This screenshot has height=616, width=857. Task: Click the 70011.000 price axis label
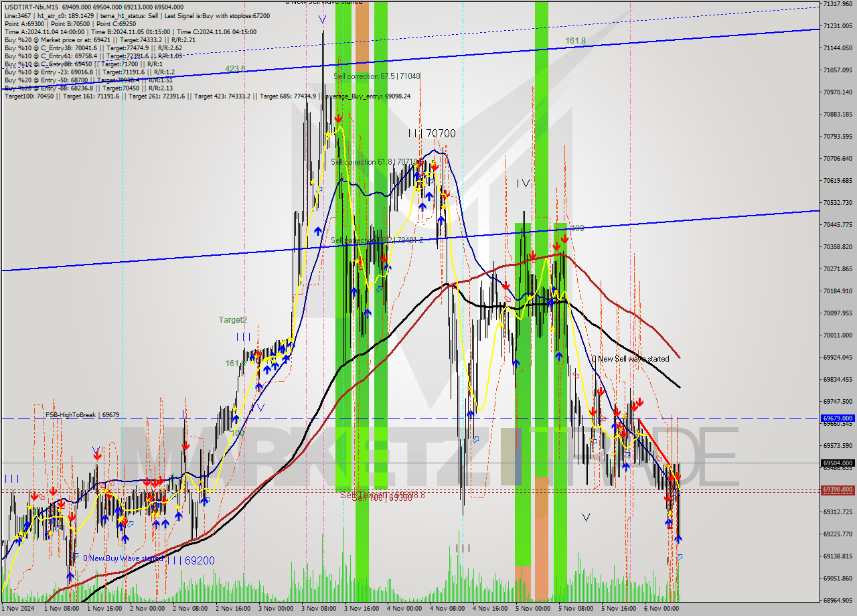point(838,335)
